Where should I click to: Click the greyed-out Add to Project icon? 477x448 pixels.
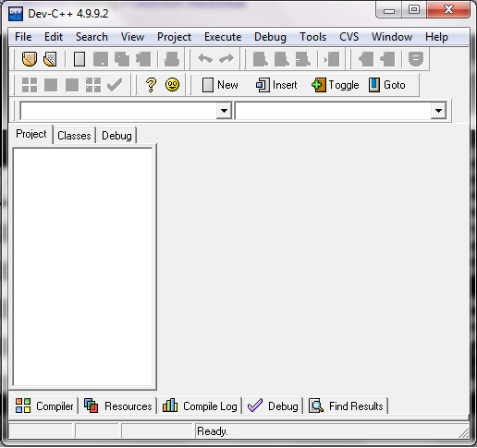tap(366, 59)
